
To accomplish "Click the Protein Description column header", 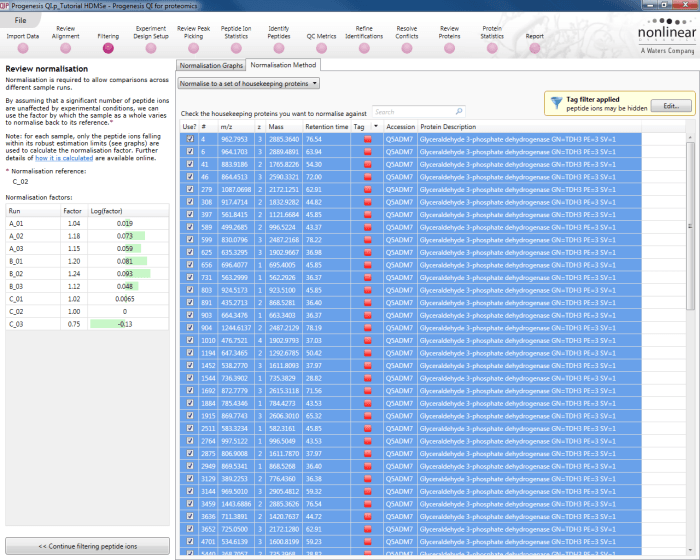I will (529, 126).
